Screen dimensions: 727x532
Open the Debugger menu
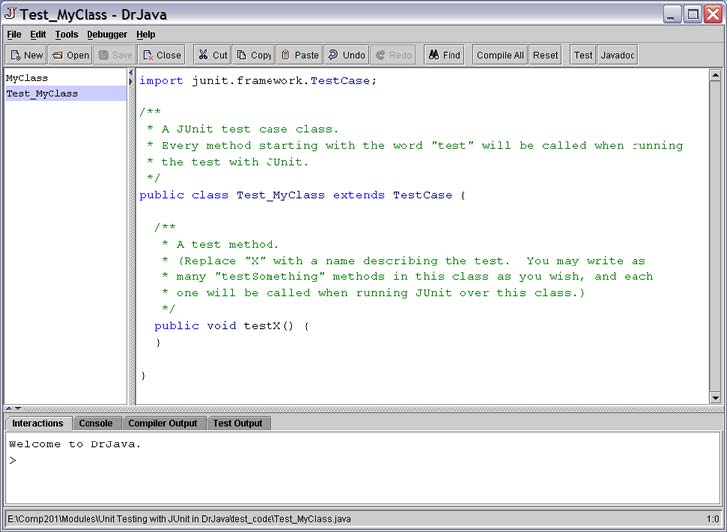[x=107, y=34]
